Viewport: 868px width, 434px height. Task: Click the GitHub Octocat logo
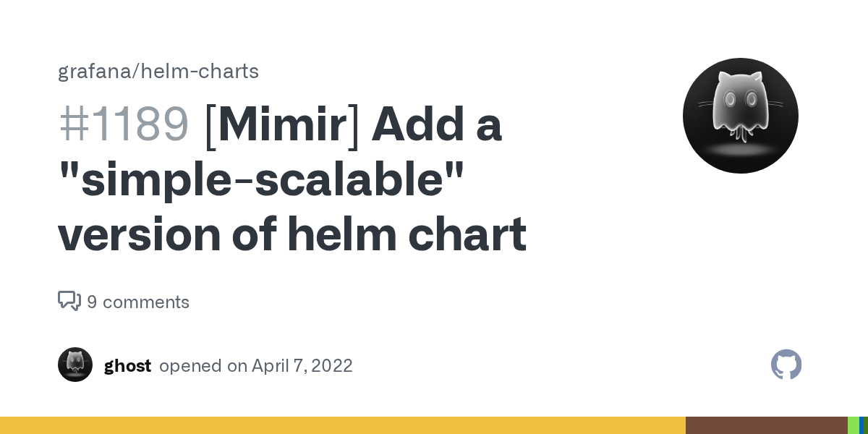pyautogui.click(x=786, y=365)
